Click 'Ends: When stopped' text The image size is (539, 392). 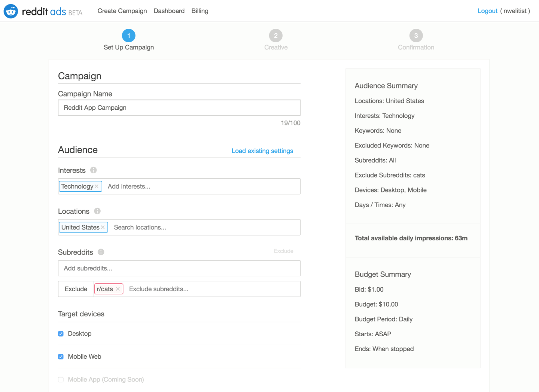pyautogui.click(x=384, y=349)
